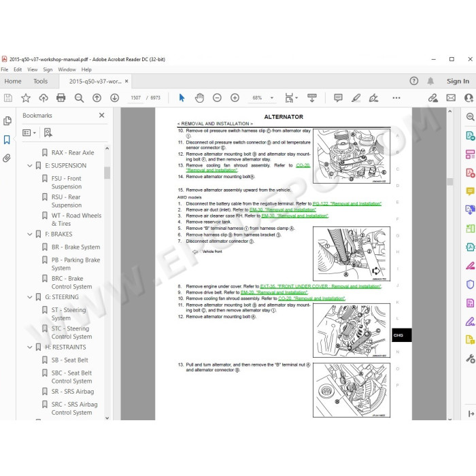Collapse the right tools pane
Screen dimensions: 476x476
[471, 413]
